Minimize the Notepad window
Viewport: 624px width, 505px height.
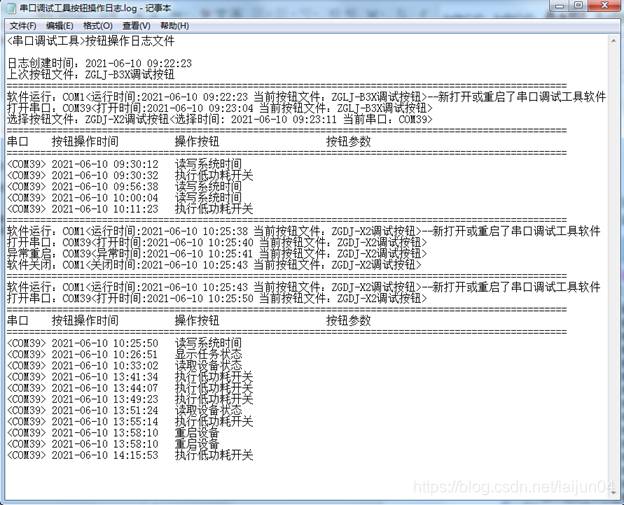point(559,6)
